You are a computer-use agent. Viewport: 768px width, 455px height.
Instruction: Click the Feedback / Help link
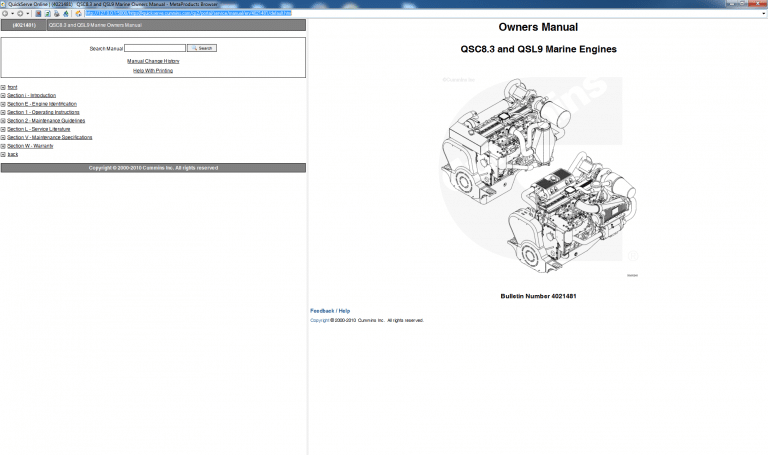click(x=330, y=311)
